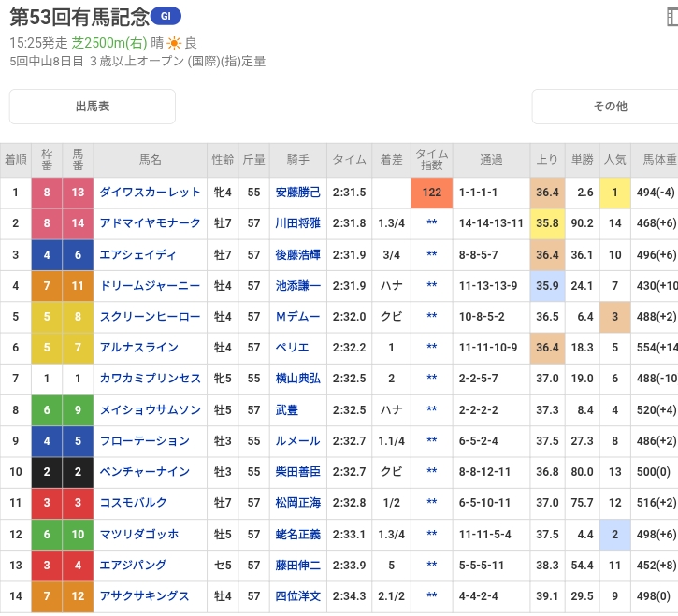Click the 馬名 column header
678x616 pixels.
(150, 160)
